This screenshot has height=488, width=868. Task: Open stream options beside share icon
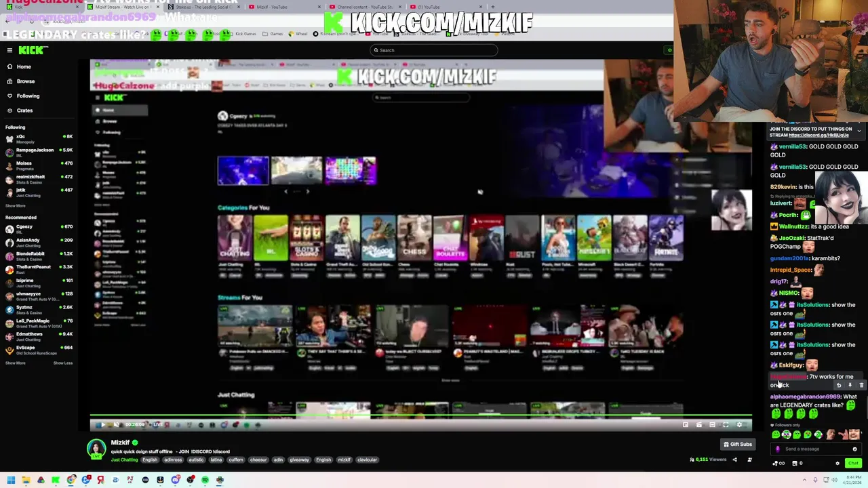pos(750,460)
